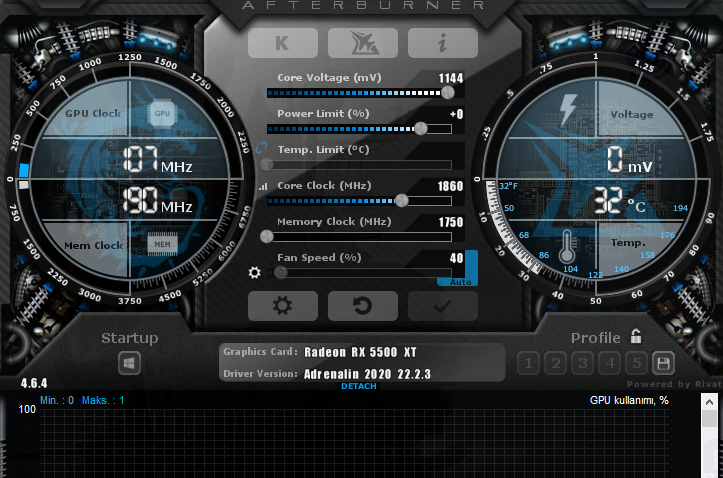Screen dimensions: 723x478
Task: Open fan settings gear beside Fan Speed
Action: (x=255, y=272)
